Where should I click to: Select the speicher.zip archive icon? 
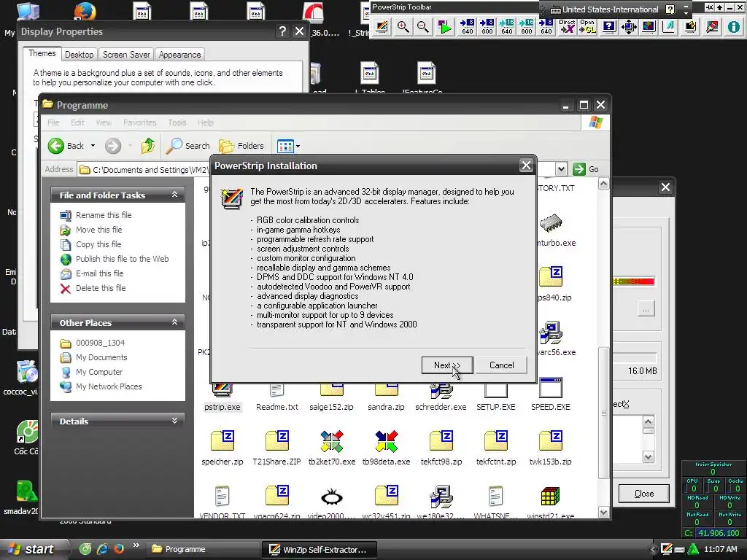pos(222,441)
